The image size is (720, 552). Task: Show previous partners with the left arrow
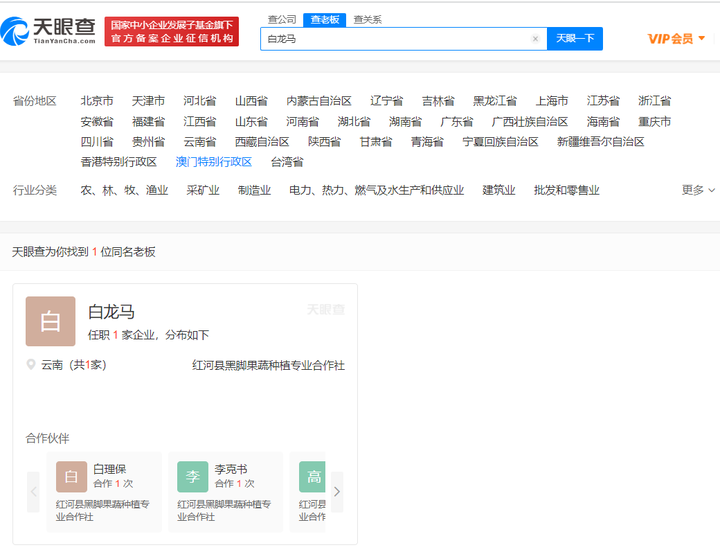tap(33, 492)
